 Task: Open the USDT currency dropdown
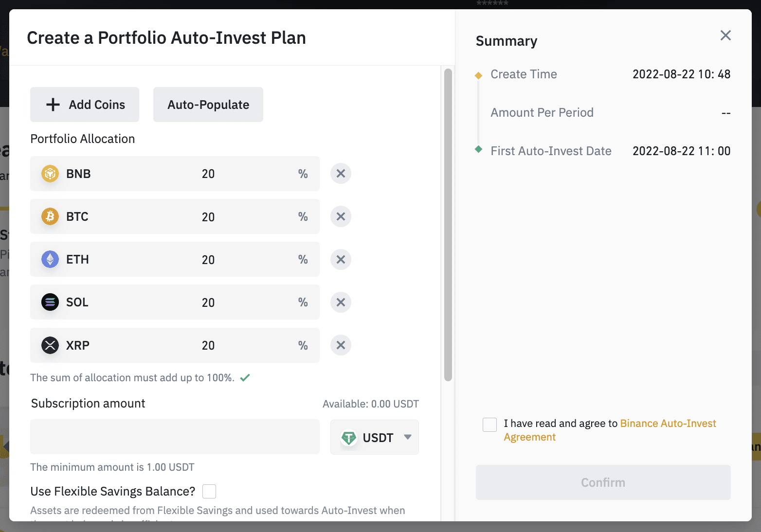[375, 437]
